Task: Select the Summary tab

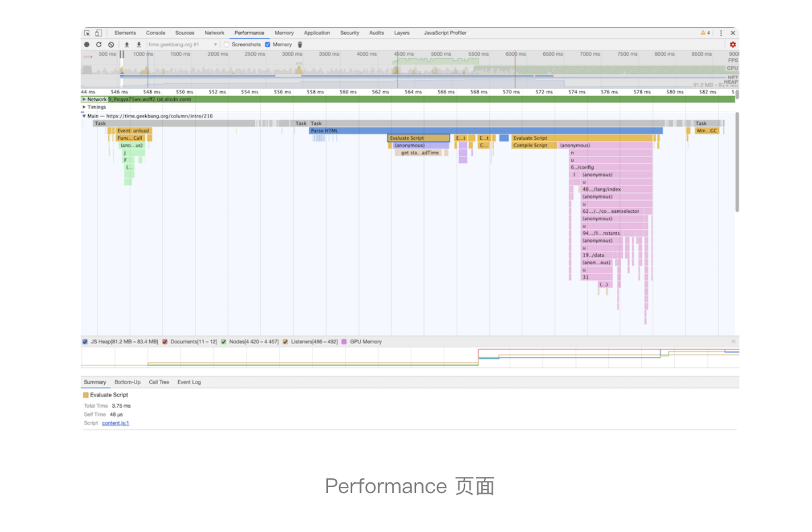Action: 95,382
